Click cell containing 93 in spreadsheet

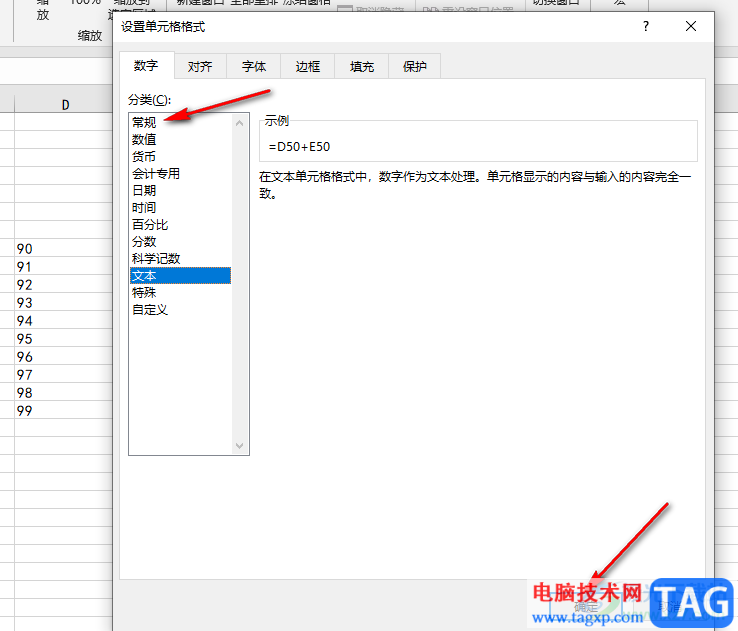tap(64, 302)
